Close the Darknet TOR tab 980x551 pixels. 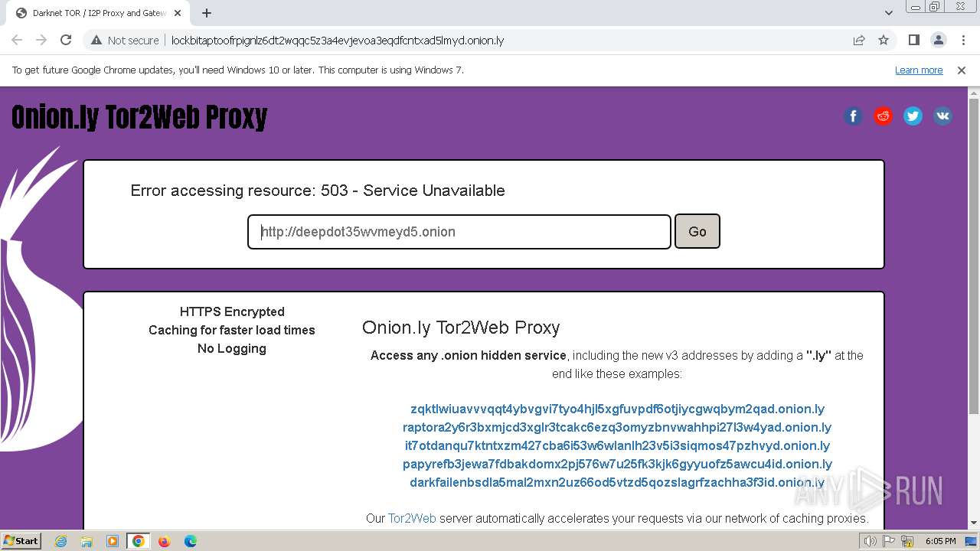178,13
